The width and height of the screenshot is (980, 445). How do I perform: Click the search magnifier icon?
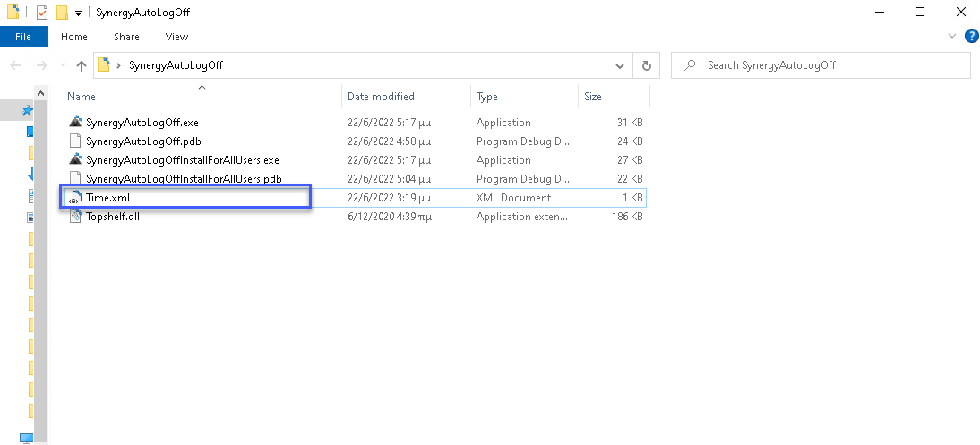click(x=690, y=65)
